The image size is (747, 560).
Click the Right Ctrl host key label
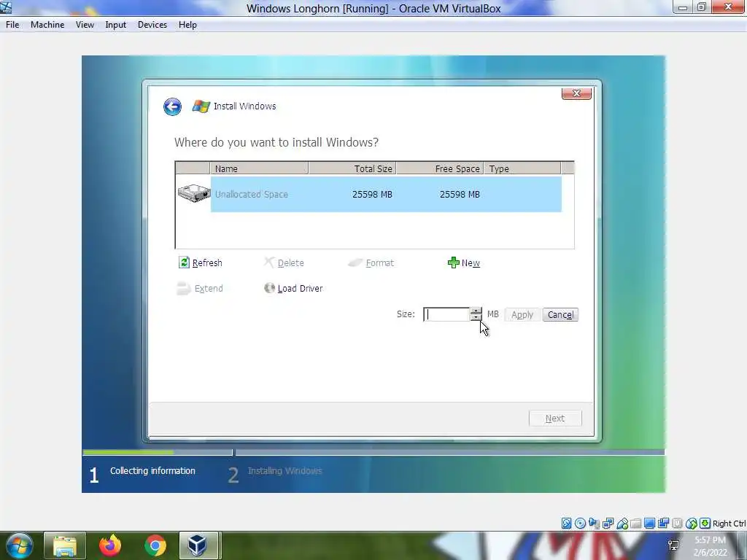729,524
